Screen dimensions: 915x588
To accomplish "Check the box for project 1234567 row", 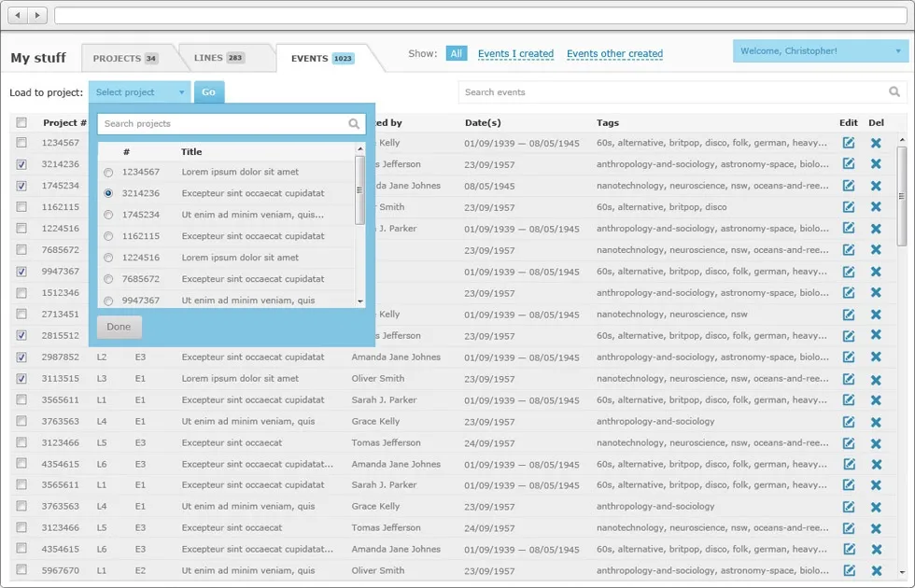I will point(21,142).
